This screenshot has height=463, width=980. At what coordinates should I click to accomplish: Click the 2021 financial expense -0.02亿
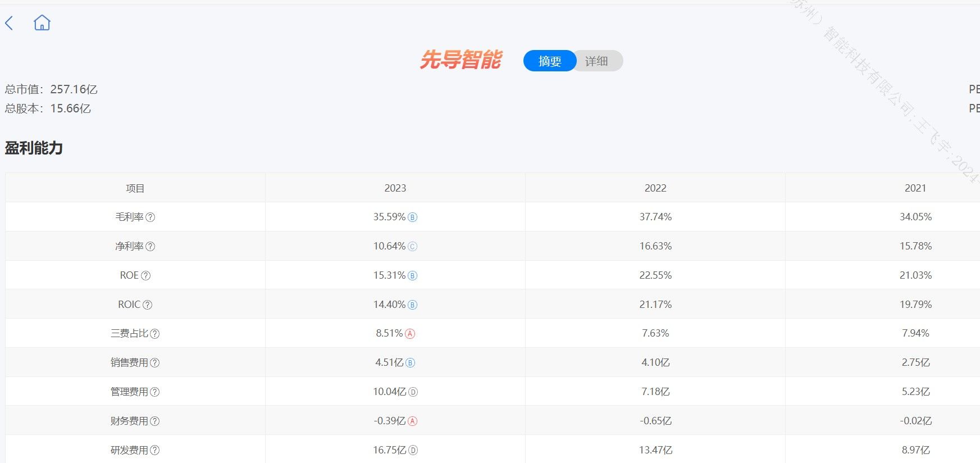[x=915, y=421]
